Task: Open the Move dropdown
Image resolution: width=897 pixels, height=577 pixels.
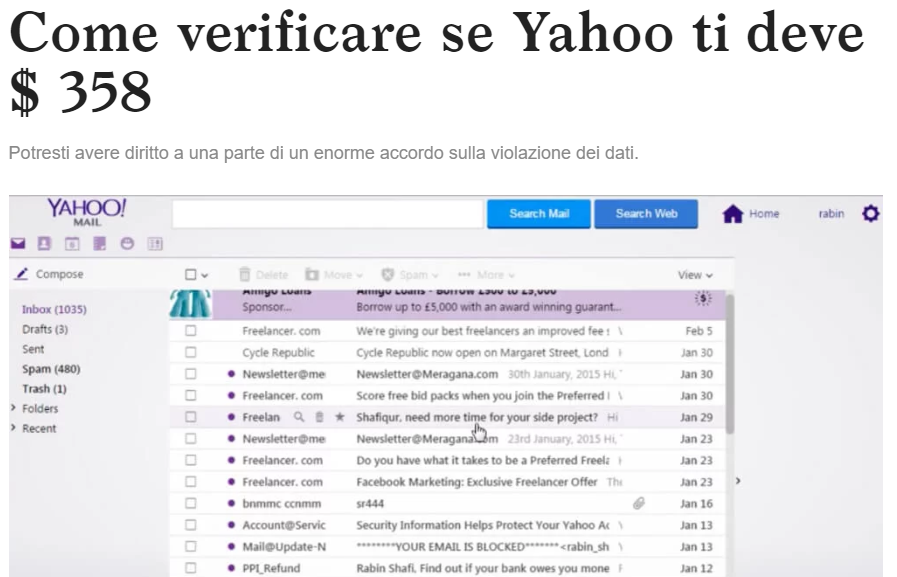Action: coord(359,275)
